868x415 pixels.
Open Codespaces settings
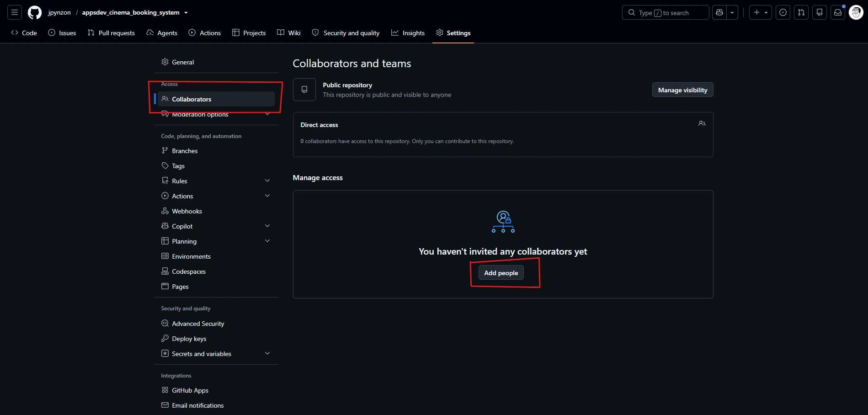[216, 271]
